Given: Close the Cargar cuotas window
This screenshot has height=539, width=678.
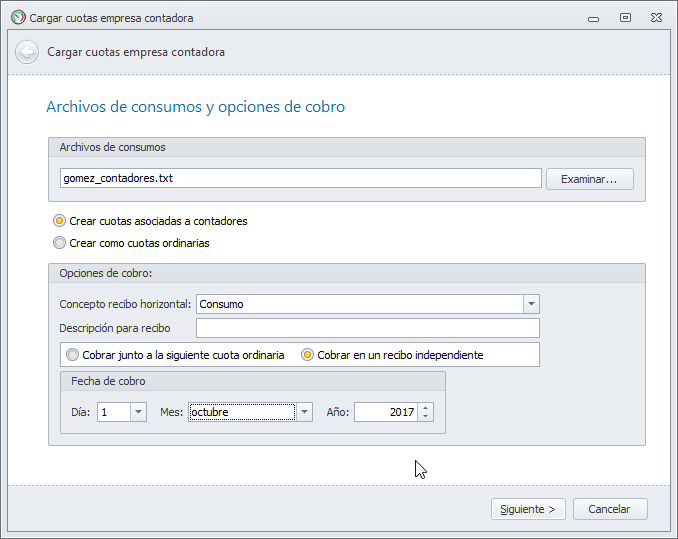Looking at the screenshot, I should point(655,17).
